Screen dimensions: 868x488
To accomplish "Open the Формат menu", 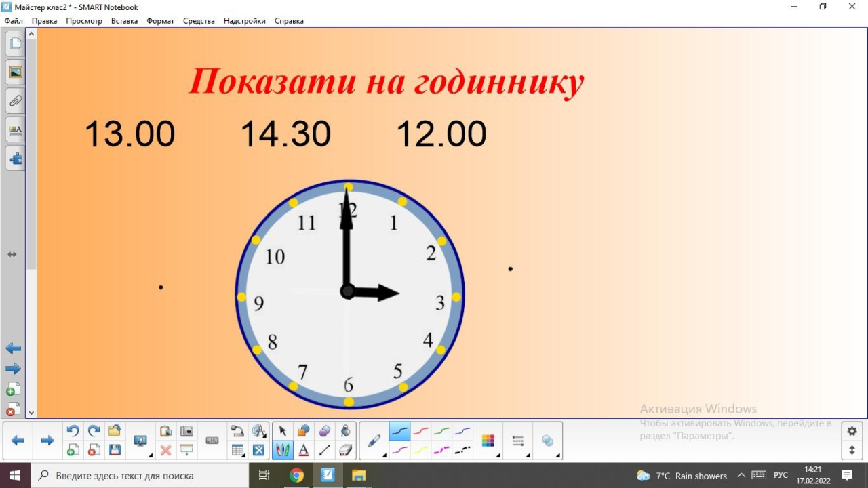I will 160,21.
